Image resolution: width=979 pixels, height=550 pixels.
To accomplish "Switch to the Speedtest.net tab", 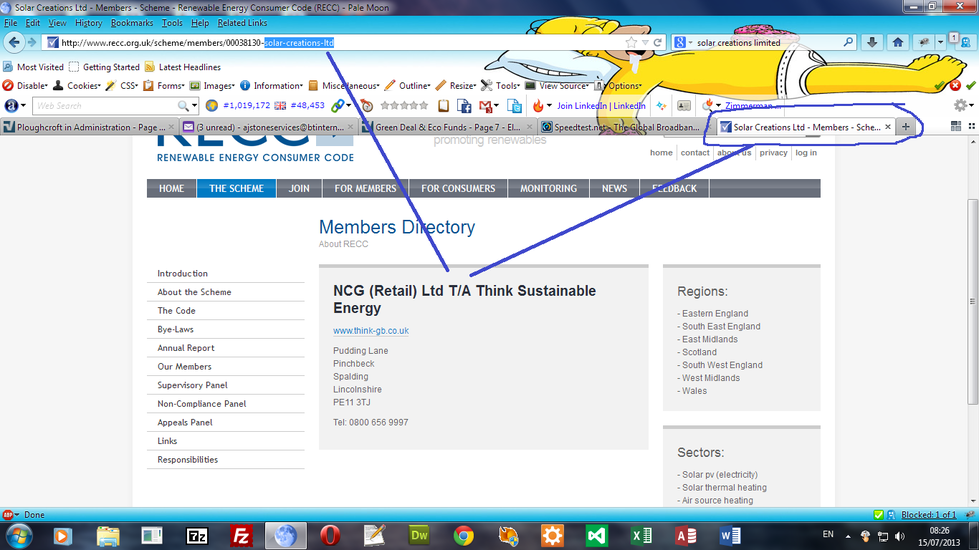I will coord(626,127).
